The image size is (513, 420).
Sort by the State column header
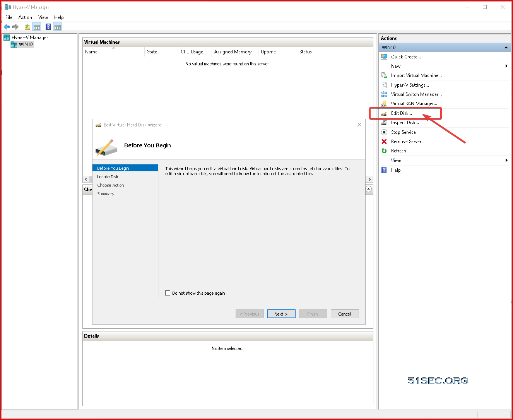tap(161, 52)
